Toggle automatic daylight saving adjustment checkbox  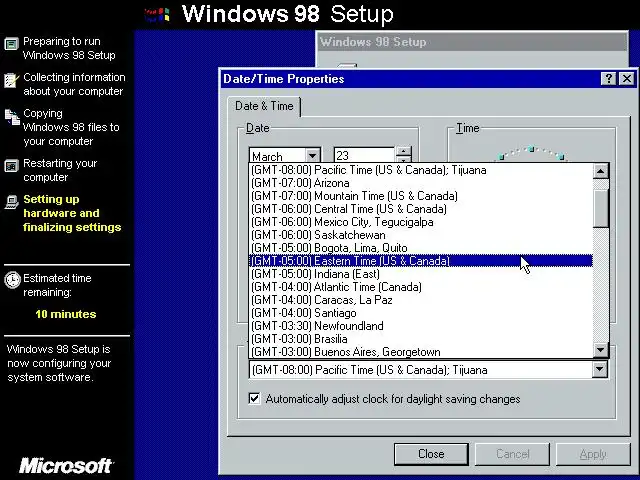click(254, 398)
